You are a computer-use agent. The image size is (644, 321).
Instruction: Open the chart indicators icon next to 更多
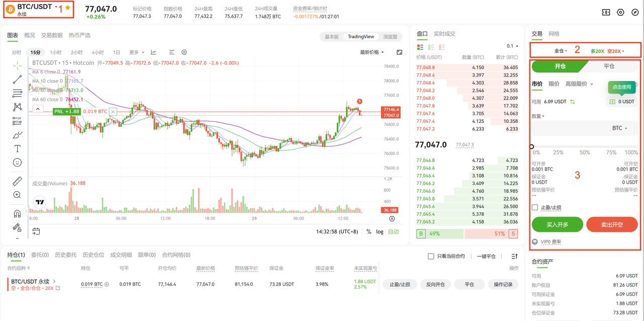(x=153, y=52)
